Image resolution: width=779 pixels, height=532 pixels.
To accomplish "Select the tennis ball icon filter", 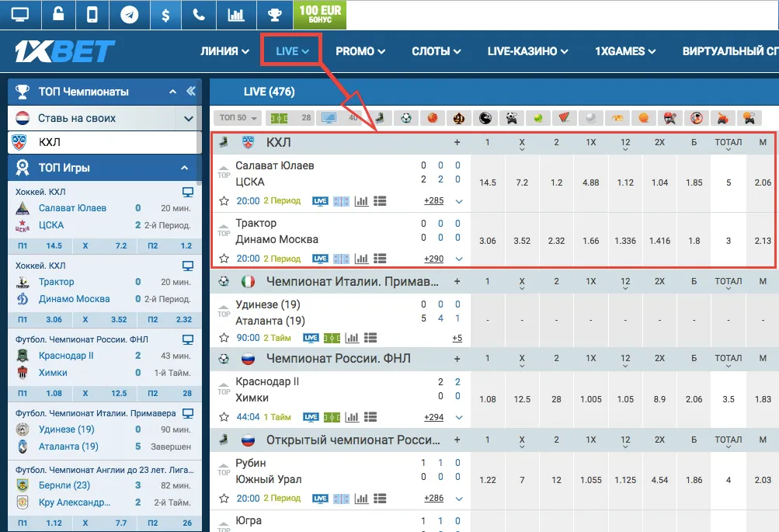I will pos(538,118).
